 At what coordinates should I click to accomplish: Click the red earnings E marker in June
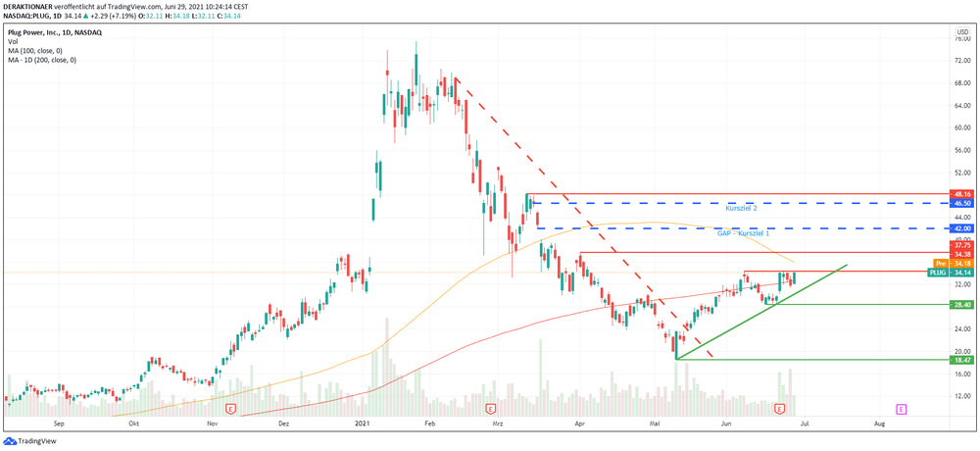click(779, 409)
